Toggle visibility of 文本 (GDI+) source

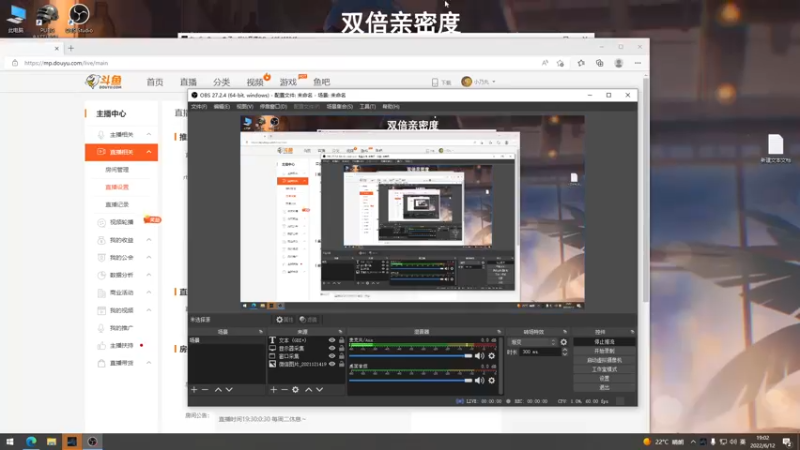point(332,340)
